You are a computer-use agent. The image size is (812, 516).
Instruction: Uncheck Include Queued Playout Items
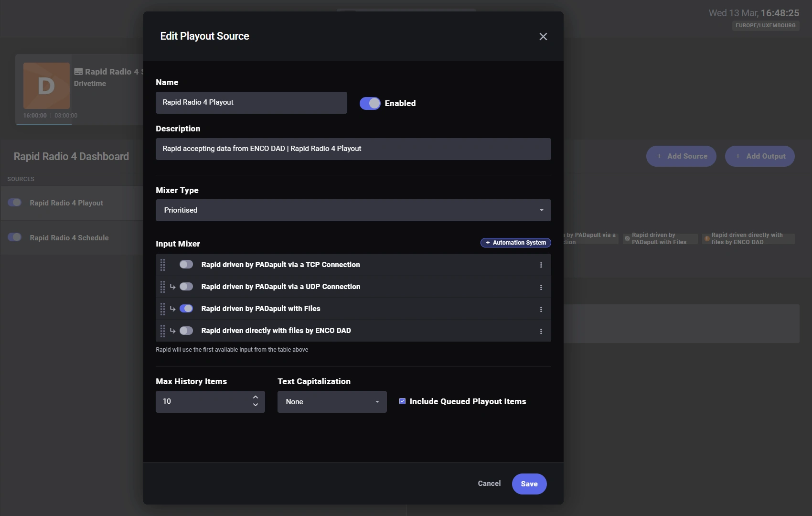click(x=403, y=401)
